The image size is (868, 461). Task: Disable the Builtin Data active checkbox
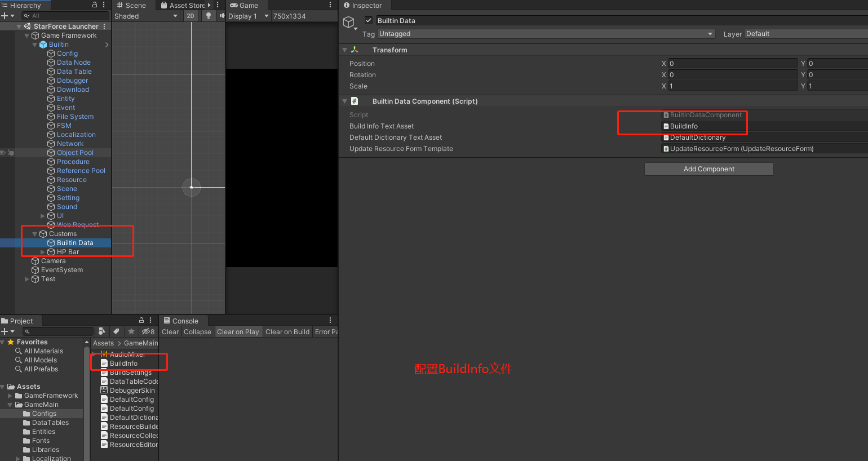[369, 20]
